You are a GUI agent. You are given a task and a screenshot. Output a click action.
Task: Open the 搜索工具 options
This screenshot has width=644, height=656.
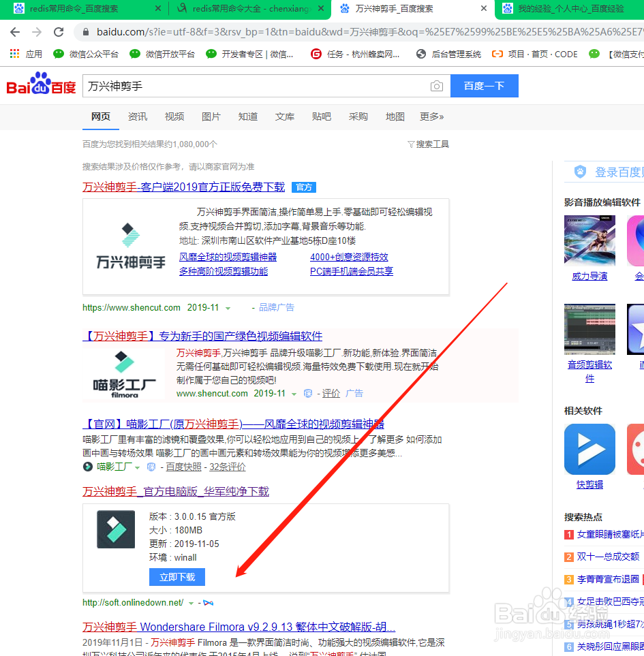coord(428,144)
